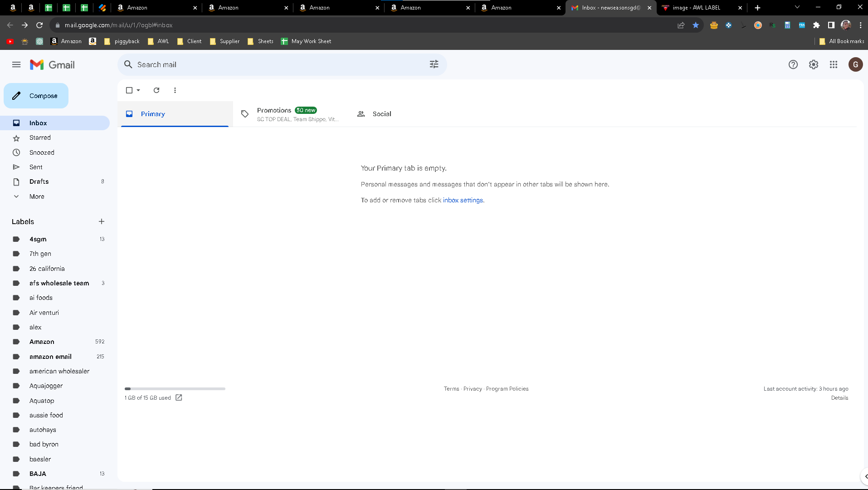Refresh the inbox with the refresh icon
The image size is (868, 490).
tap(156, 90)
